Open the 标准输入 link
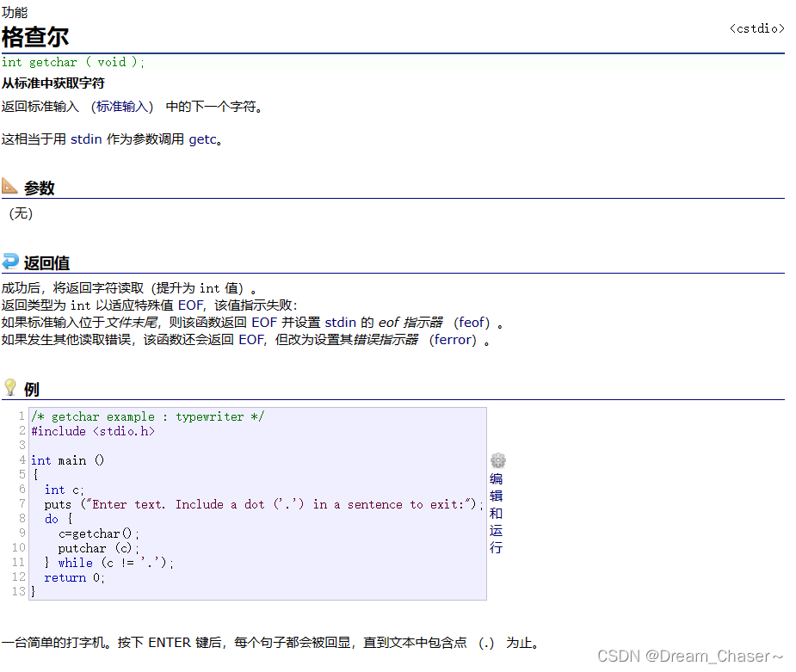Viewport: 796px width, 672px height. click(122, 107)
